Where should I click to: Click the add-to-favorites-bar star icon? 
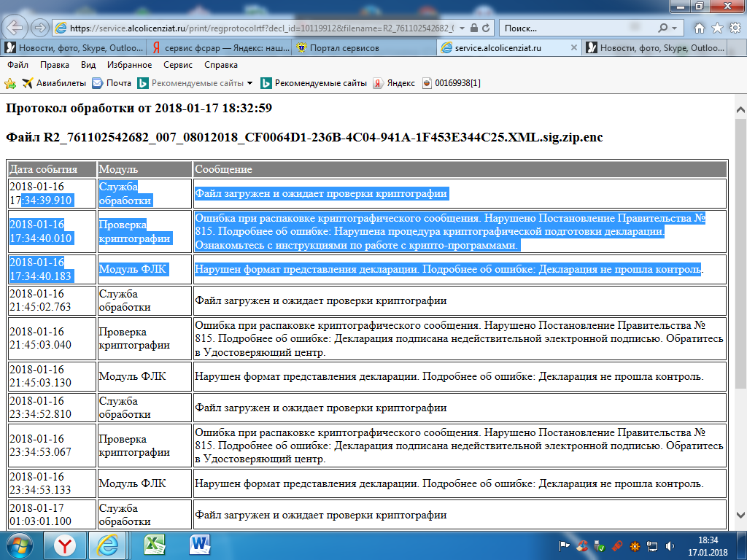(x=10, y=83)
